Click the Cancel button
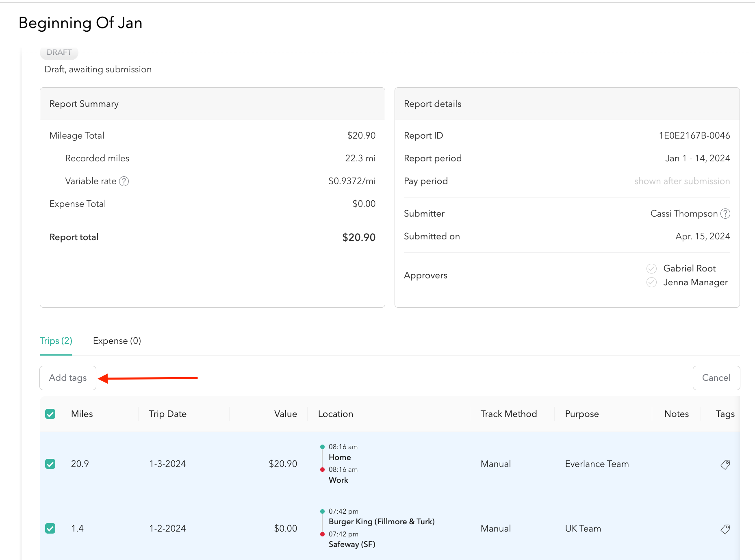The height and width of the screenshot is (560, 755). 716,378
